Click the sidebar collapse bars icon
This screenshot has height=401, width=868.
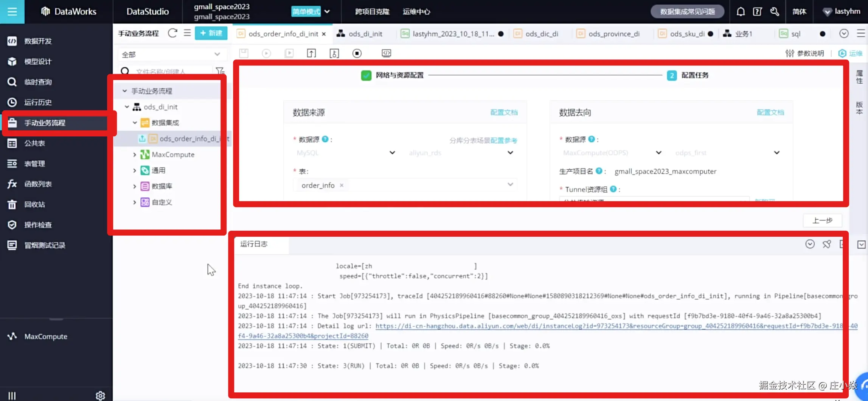pyautogui.click(x=12, y=396)
